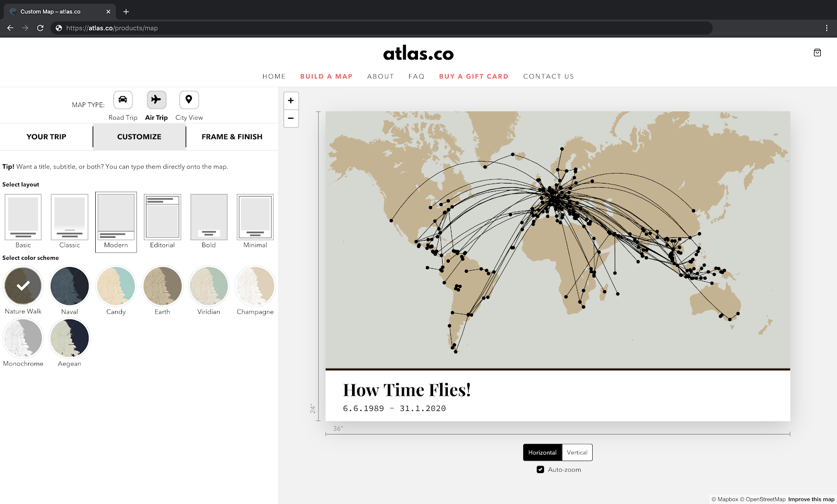The image size is (837, 504).
Task: Switch to City View map type
Action: pos(189,100)
